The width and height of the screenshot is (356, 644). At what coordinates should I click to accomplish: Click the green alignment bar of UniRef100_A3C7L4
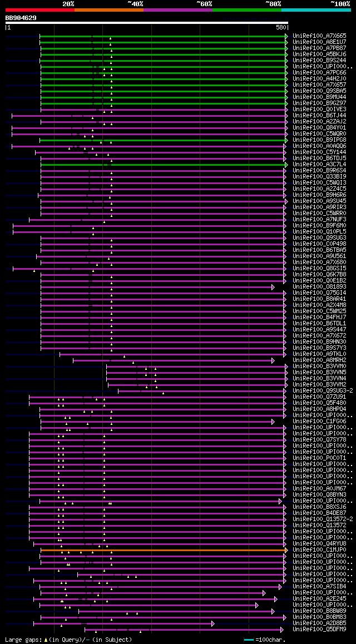(164, 165)
